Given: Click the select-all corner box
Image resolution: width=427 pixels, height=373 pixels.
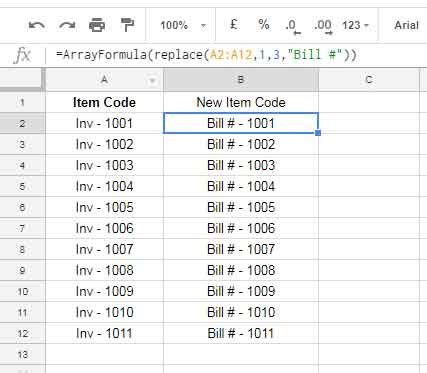Looking at the screenshot, I should [22, 79].
